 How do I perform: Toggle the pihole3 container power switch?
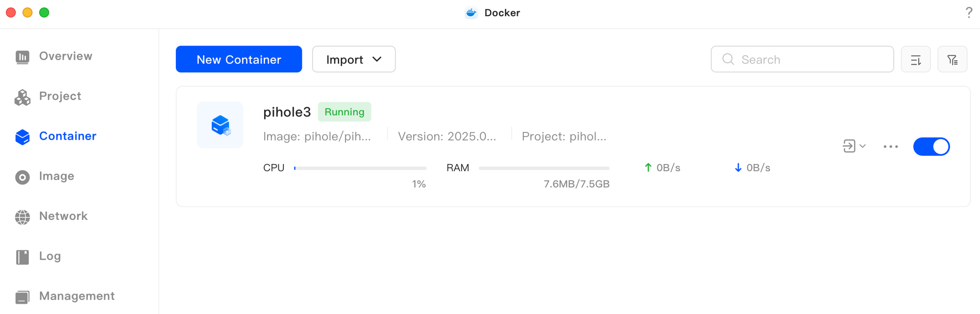pyautogui.click(x=931, y=146)
